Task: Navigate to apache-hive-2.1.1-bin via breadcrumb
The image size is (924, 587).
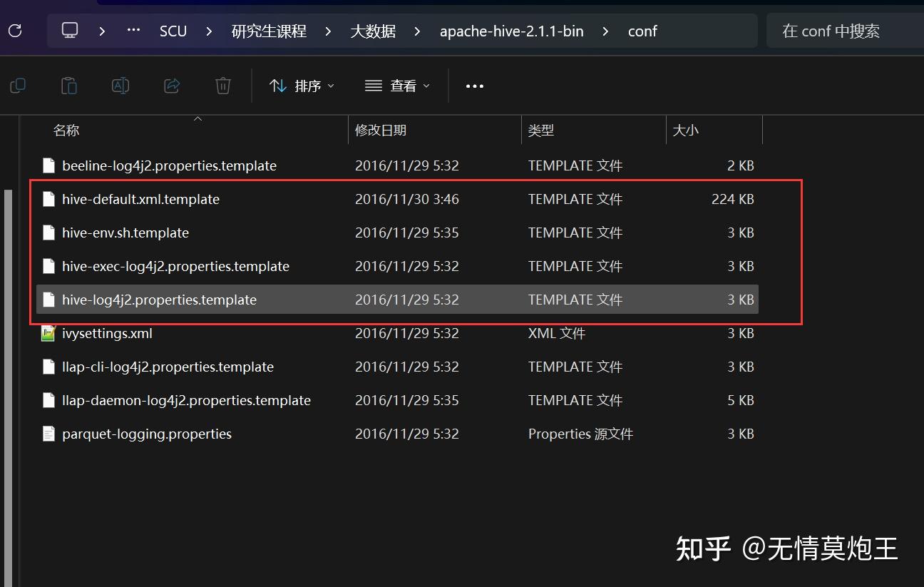Action: (x=512, y=31)
